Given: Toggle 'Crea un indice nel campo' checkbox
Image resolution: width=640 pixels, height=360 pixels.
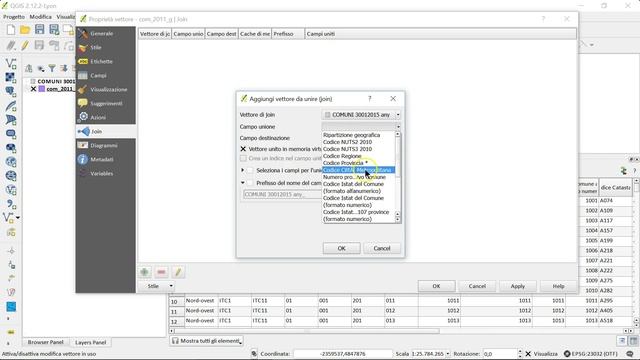Looking at the screenshot, I should [243, 158].
